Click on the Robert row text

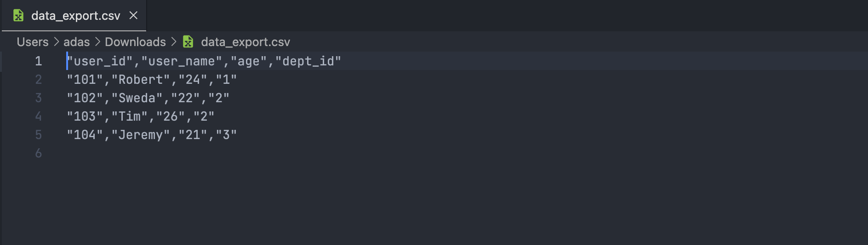coord(152,80)
